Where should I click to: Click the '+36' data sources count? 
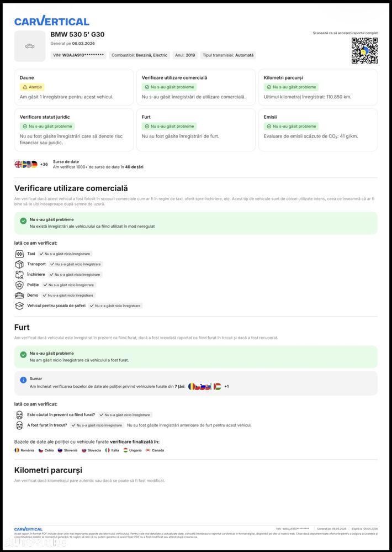pyautogui.click(x=44, y=164)
